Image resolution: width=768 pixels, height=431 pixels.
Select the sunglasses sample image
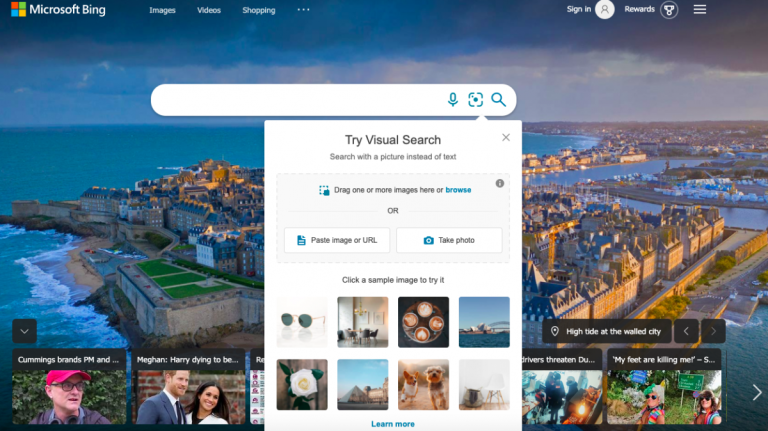(302, 322)
